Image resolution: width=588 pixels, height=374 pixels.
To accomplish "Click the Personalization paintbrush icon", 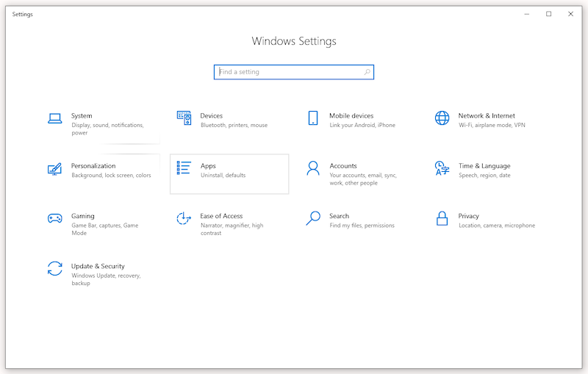I will pyautogui.click(x=54, y=168).
